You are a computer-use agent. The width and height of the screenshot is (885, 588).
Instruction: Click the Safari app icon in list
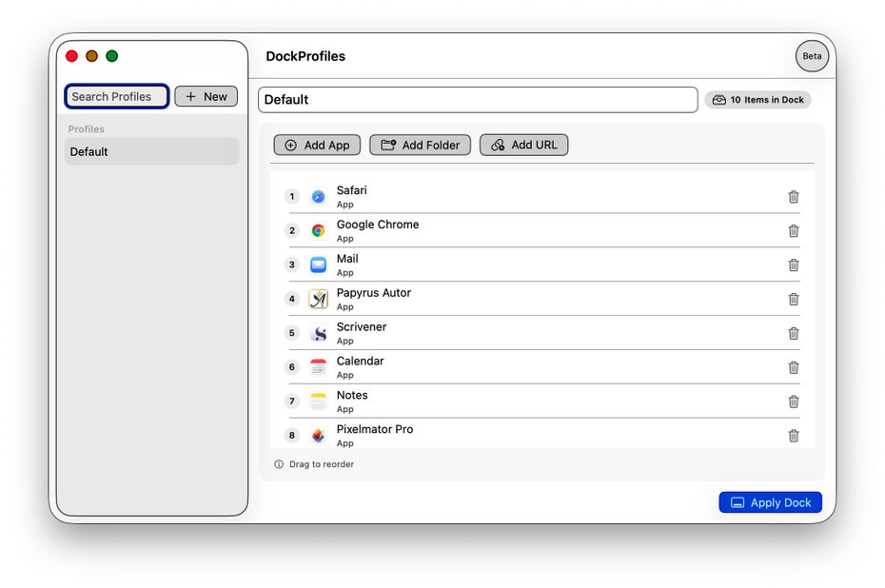point(318,197)
